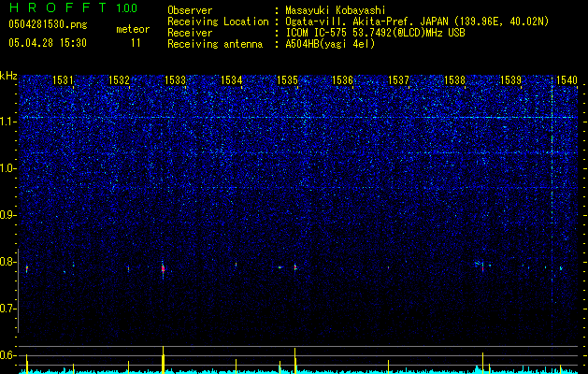
Task: Click the tallest yellow power spike before 1533
Action: pyautogui.click(x=163, y=360)
